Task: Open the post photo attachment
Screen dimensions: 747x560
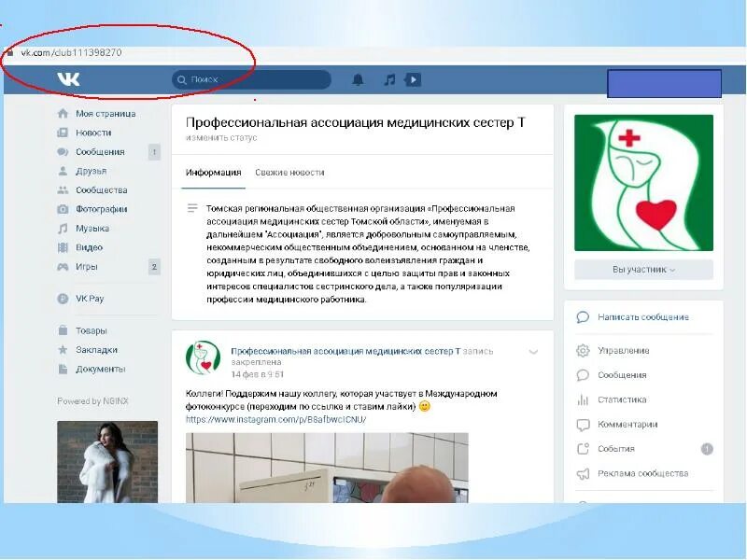Action: click(x=327, y=468)
